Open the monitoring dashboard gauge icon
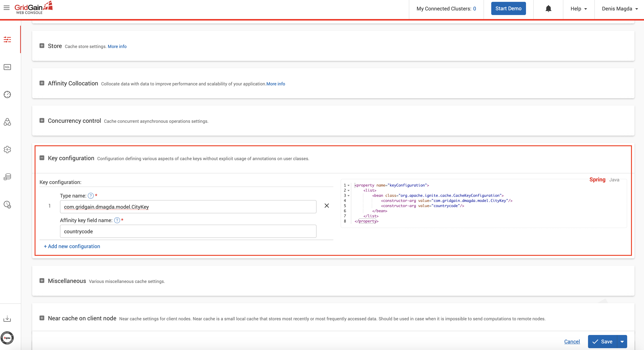 coord(7,94)
